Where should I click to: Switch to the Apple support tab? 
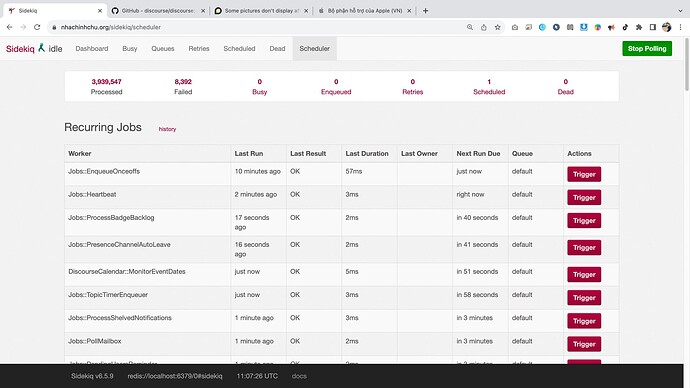click(x=364, y=11)
